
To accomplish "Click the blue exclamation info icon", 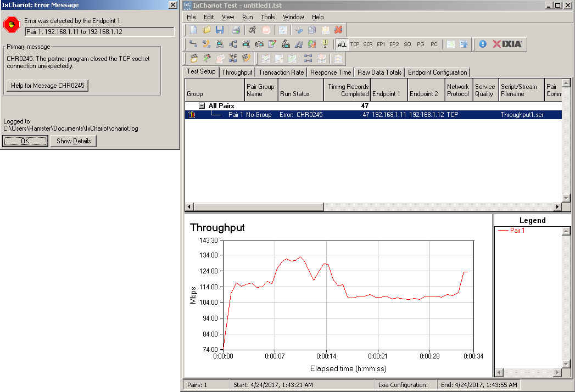I will click(x=483, y=44).
